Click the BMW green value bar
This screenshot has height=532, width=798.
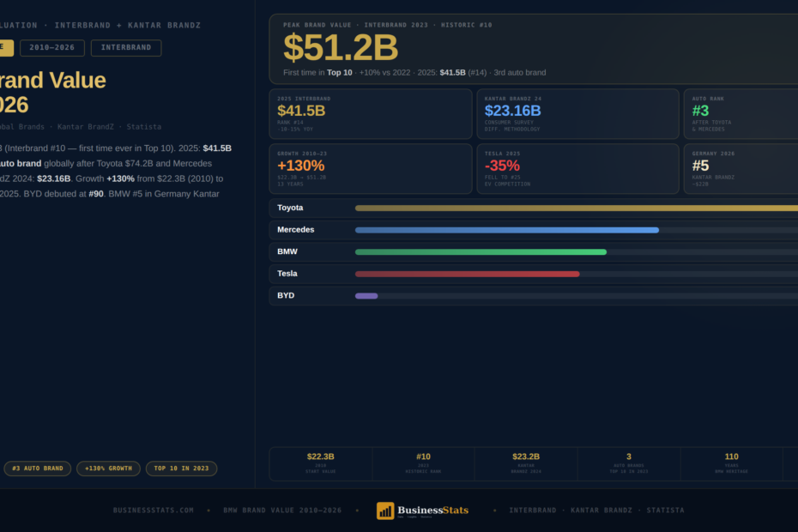[x=481, y=252]
